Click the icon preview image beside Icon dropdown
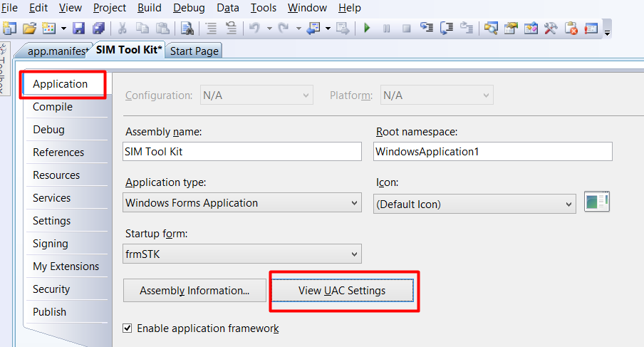The height and width of the screenshot is (347, 644). point(597,202)
